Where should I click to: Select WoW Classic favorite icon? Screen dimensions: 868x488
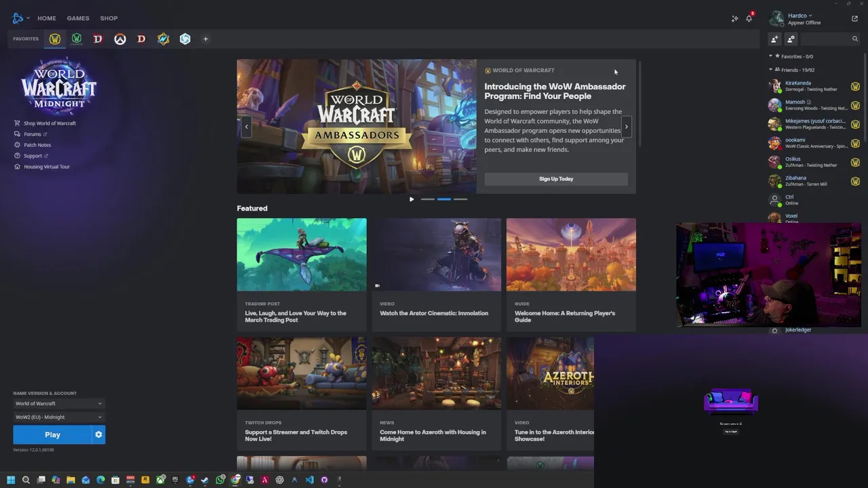pos(77,39)
